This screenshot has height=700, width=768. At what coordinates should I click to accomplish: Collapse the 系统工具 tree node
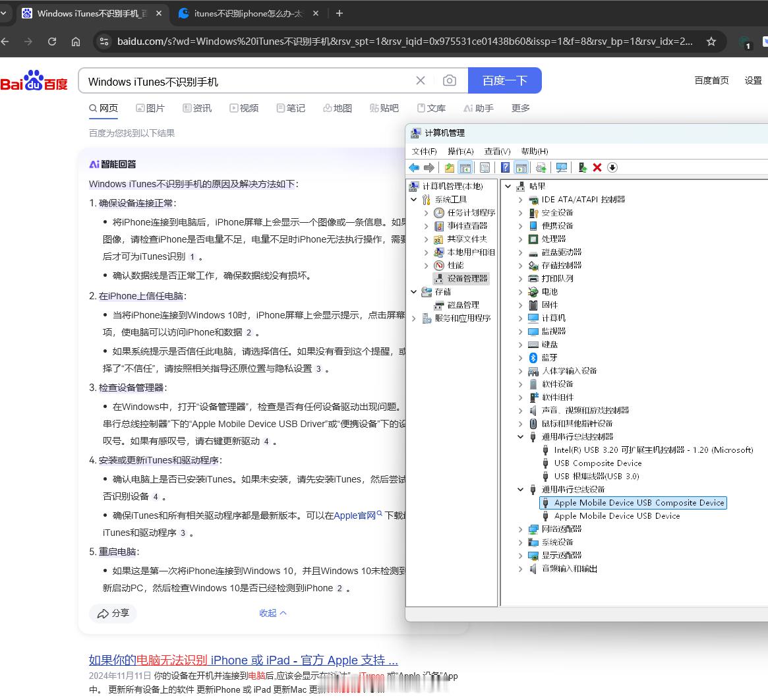coord(414,200)
